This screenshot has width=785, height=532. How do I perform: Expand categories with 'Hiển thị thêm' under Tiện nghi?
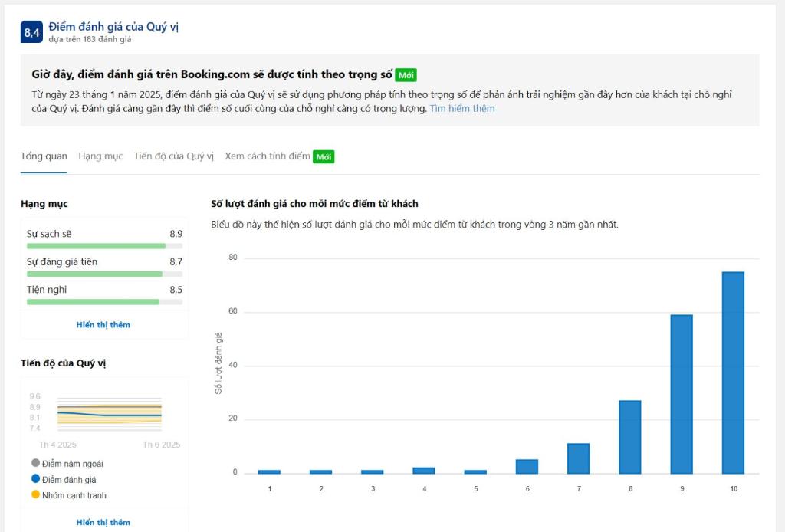point(103,325)
